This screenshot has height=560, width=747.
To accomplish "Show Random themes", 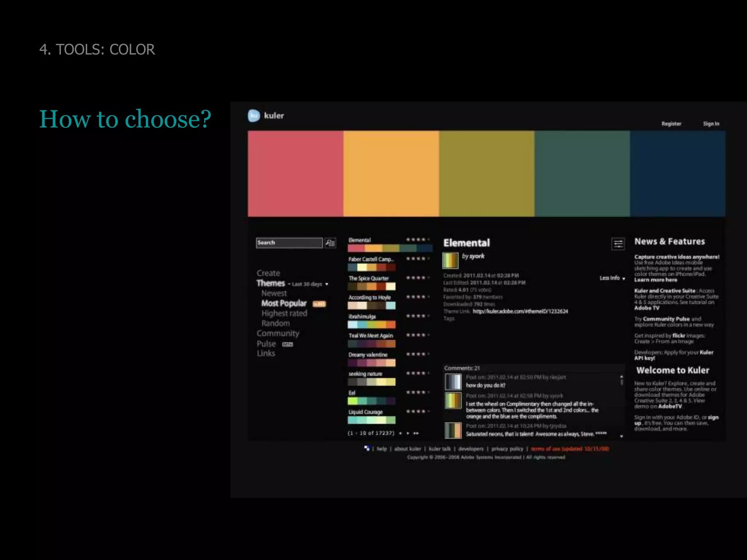I will click(275, 323).
